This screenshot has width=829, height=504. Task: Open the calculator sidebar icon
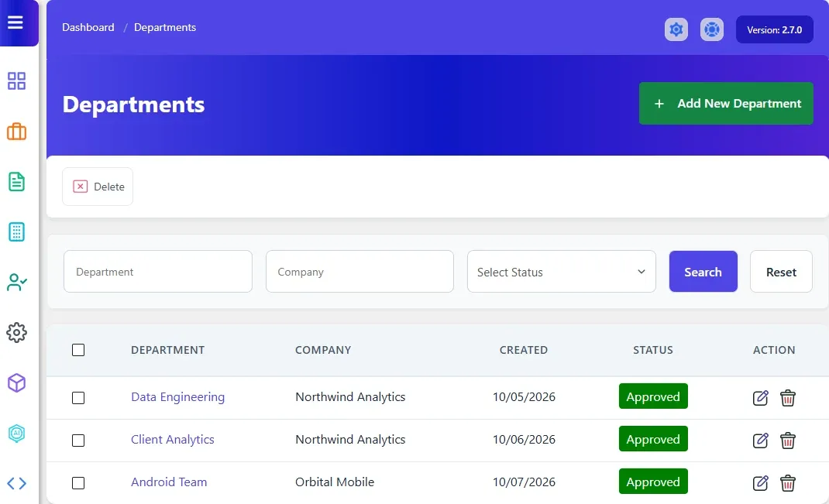click(16, 232)
